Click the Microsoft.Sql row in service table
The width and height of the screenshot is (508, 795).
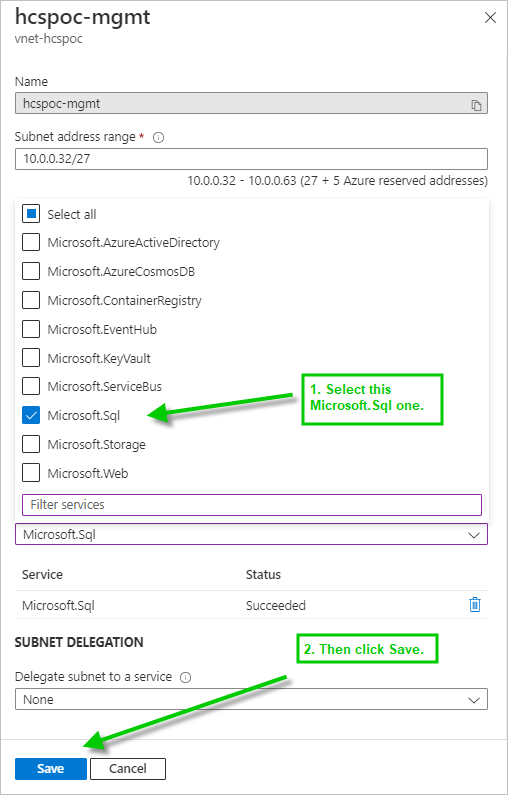click(x=251, y=605)
